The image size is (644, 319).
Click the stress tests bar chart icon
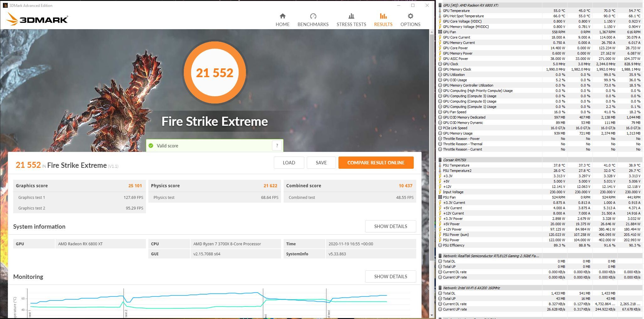[351, 16]
